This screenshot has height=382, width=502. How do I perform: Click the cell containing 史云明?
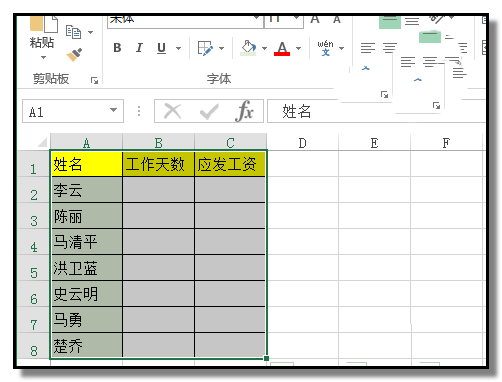[x=87, y=294]
